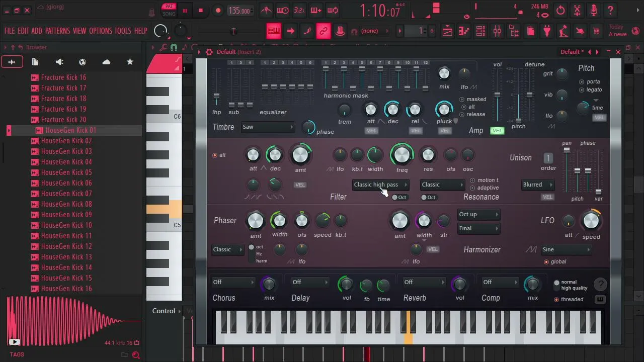644x362 pixels.
Task: Open the PATTERNS menu
Action: pos(57,31)
